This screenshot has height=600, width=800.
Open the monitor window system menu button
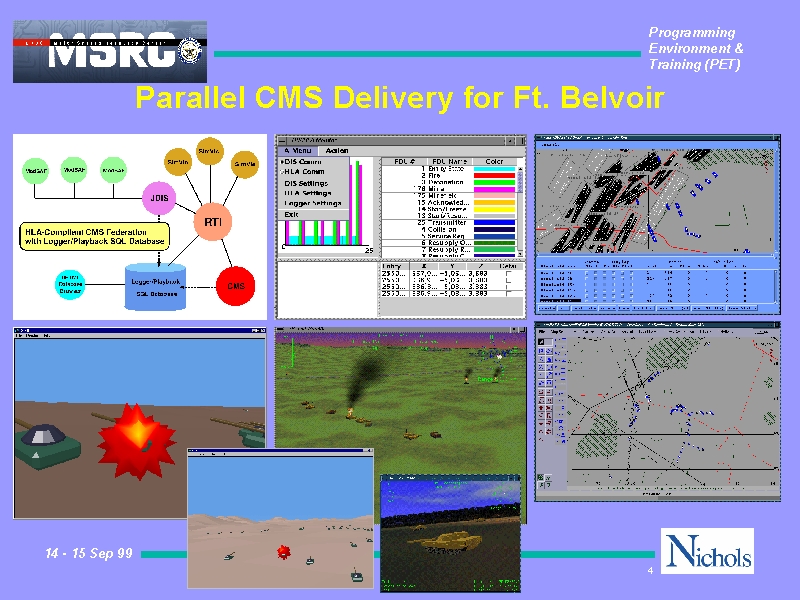click(282, 140)
